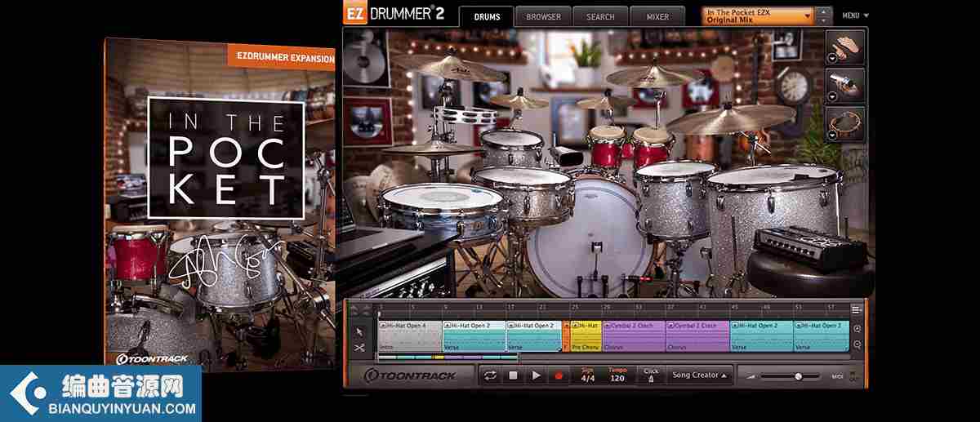Viewport: 980px width, 422px height.
Task: Click the tambourine percussion icon
Action: coord(847,124)
